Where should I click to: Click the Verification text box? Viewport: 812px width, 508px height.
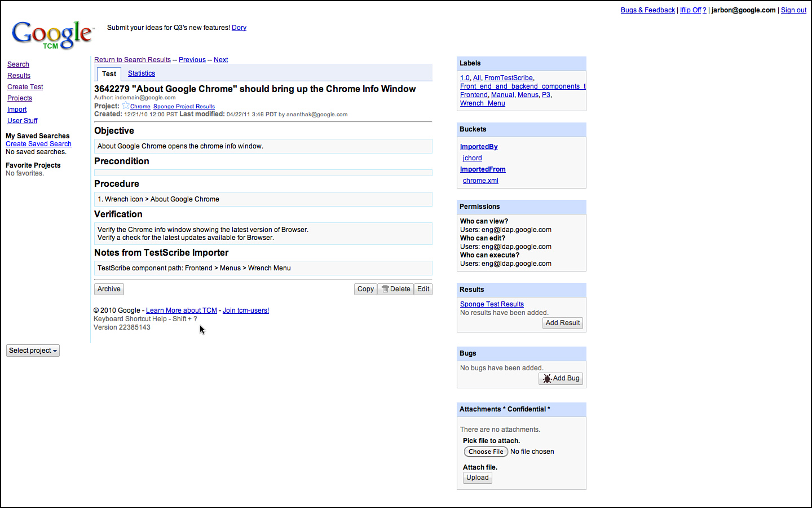[263, 234]
